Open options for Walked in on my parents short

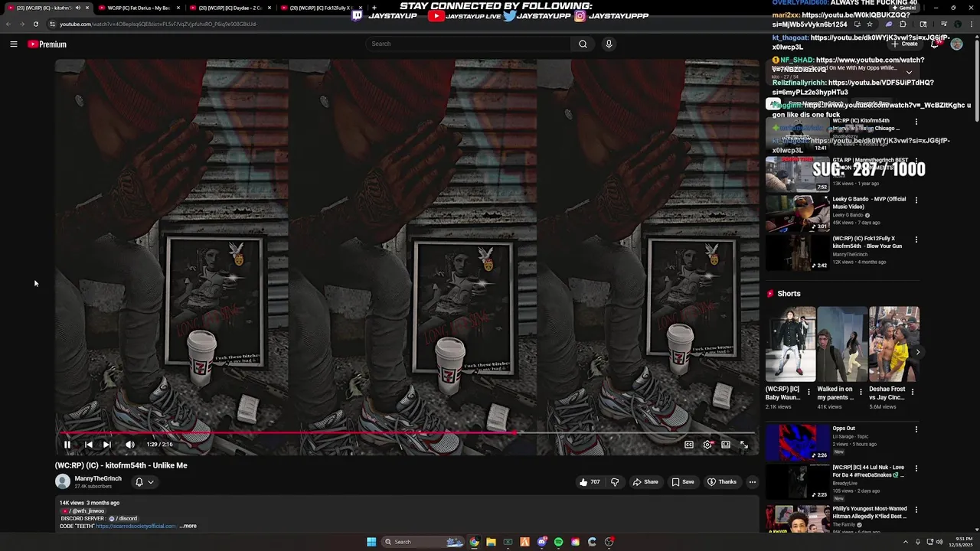(861, 392)
